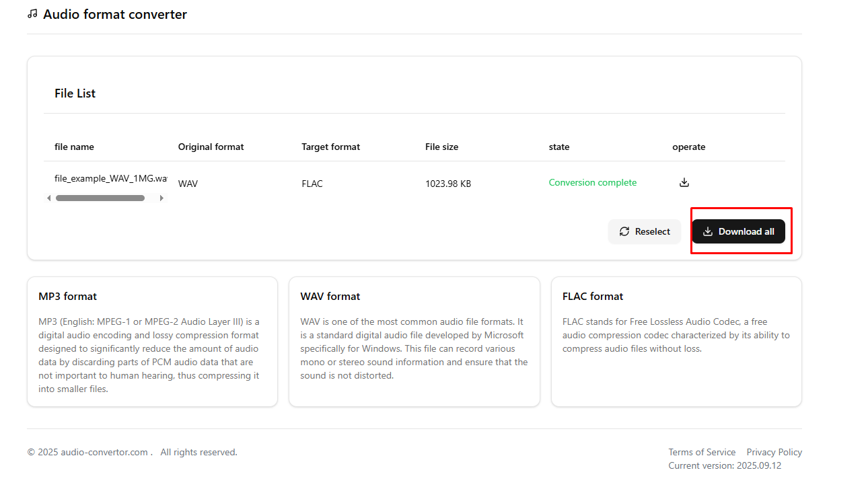This screenshot has width=868, height=497.
Task: Click the music note icon beside the title
Action: click(32, 14)
